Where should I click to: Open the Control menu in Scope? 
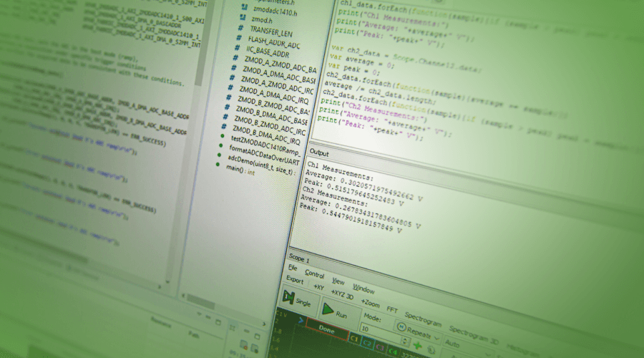314,274
